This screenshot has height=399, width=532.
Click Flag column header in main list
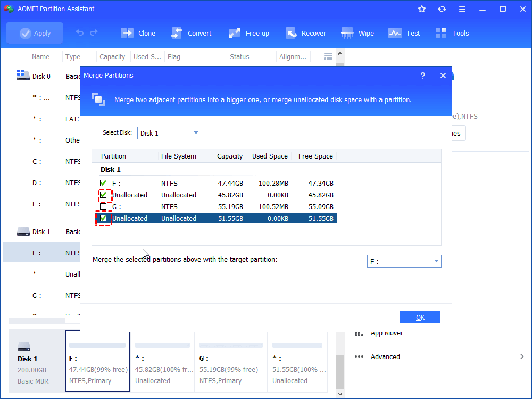[x=174, y=57]
